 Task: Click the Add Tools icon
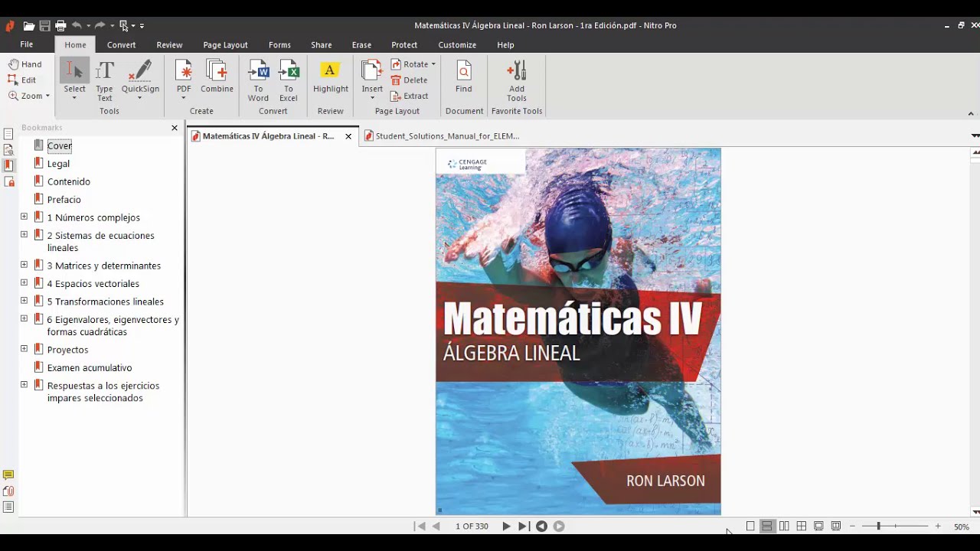[x=517, y=80]
